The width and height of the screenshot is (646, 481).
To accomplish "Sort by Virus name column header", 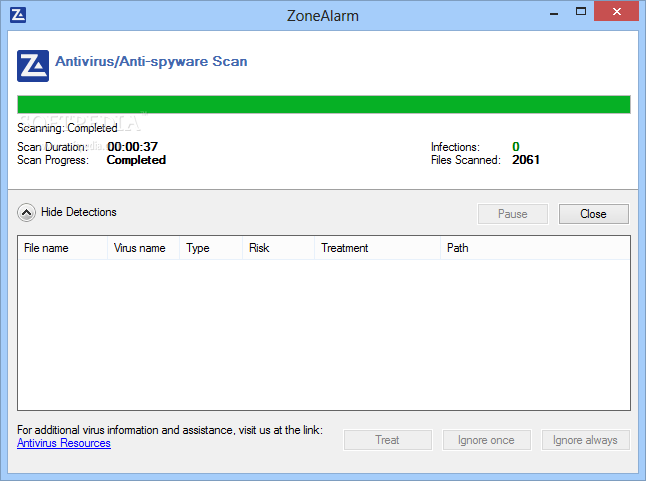I will (143, 248).
